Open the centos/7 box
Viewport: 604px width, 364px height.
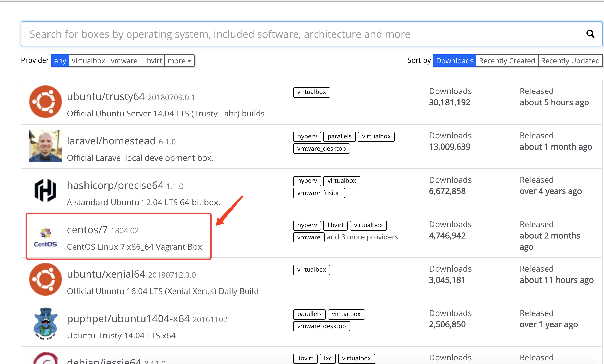point(87,230)
